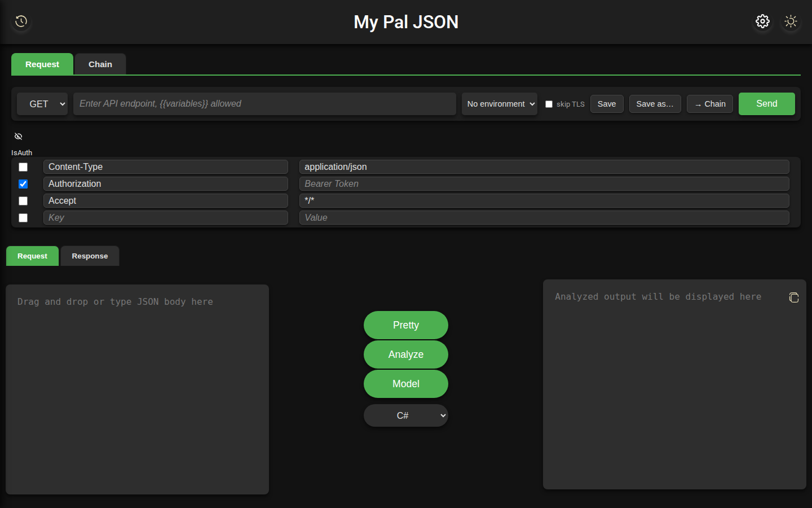Click the Save as… button

pyautogui.click(x=655, y=104)
